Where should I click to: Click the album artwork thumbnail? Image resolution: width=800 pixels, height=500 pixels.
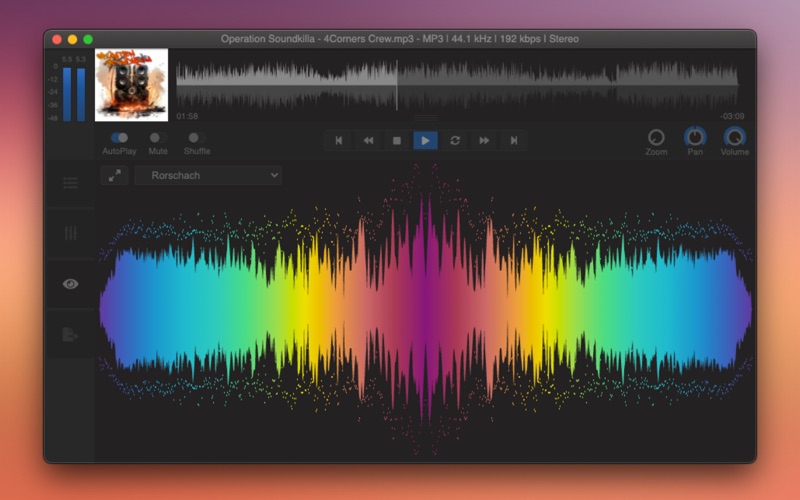click(132, 85)
